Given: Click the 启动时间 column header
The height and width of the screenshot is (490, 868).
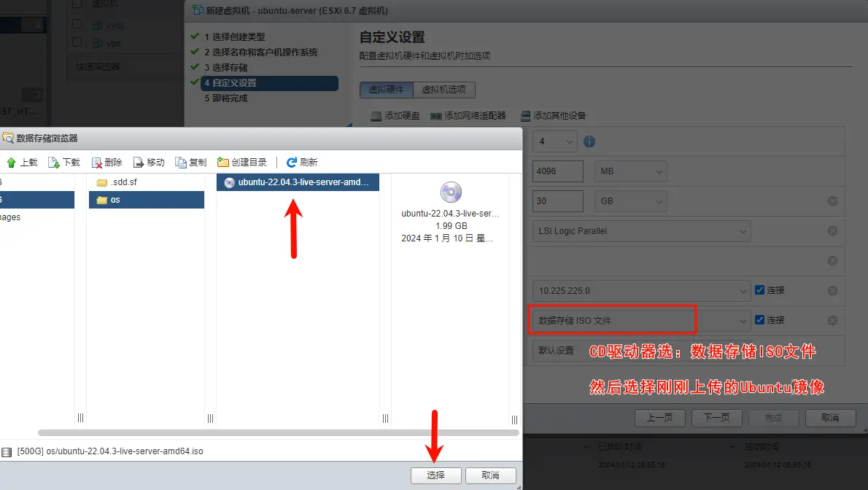Looking at the screenshot, I should pyautogui.click(x=762, y=446).
